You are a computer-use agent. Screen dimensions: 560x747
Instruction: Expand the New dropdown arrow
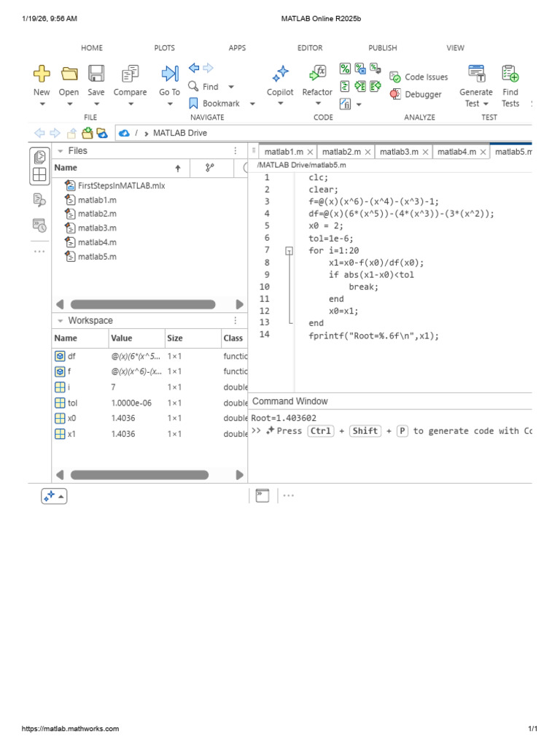pyautogui.click(x=42, y=104)
